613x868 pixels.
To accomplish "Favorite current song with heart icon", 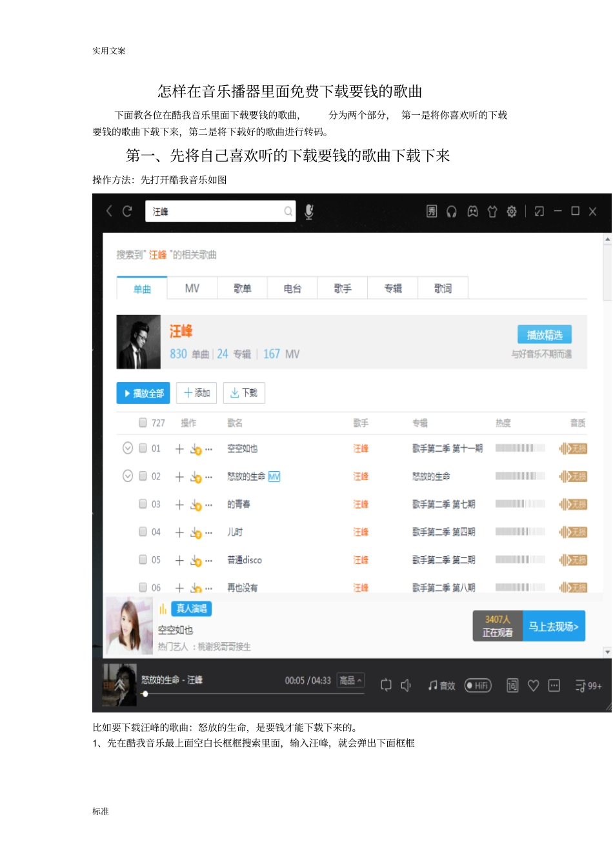I will [534, 685].
